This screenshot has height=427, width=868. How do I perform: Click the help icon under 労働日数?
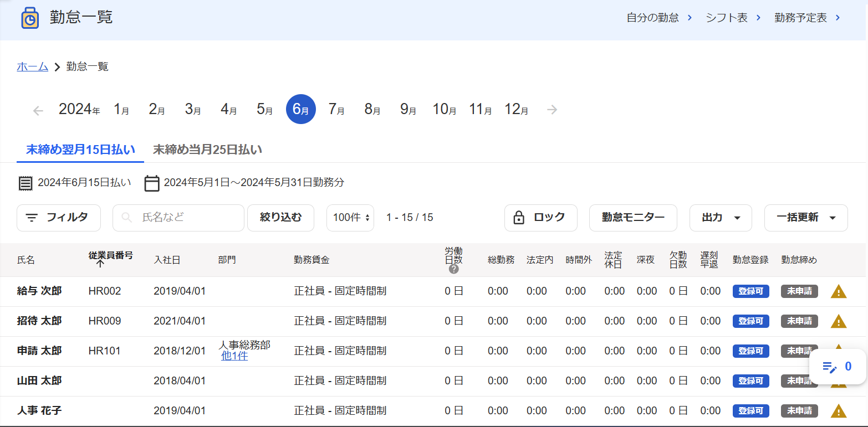coord(453,269)
